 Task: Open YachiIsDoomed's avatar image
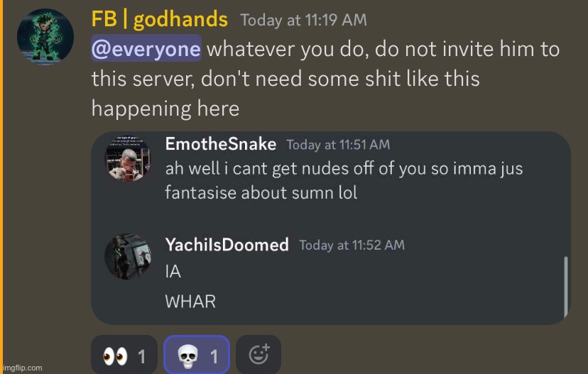click(128, 257)
